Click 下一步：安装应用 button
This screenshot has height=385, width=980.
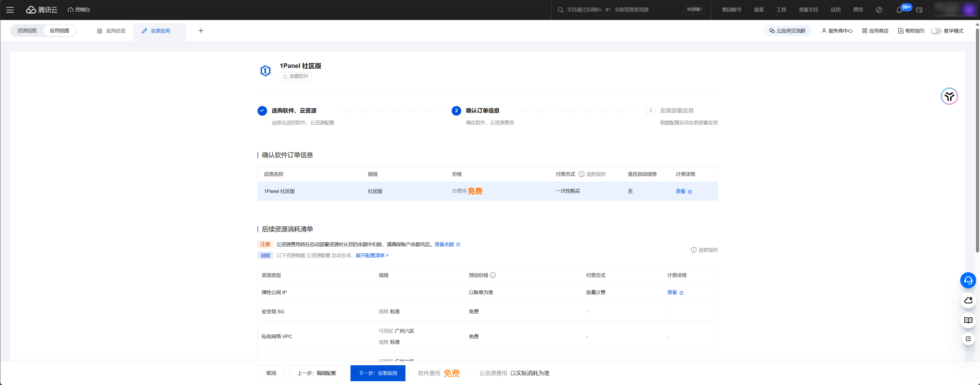378,373
